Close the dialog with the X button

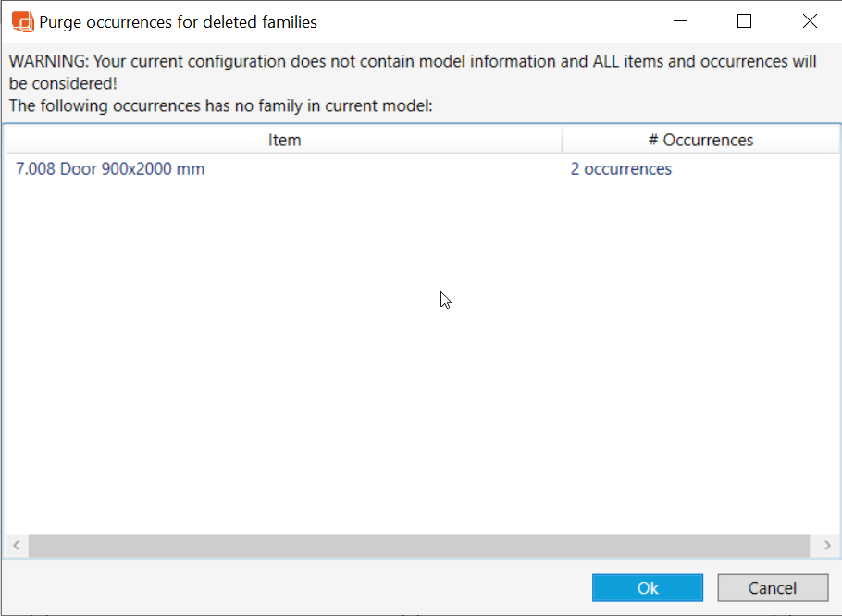pos(810,21)
